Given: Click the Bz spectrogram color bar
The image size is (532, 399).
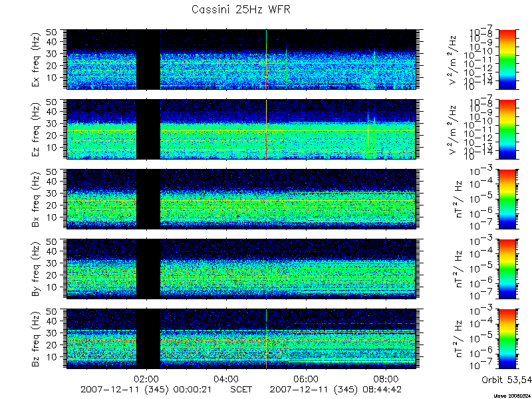Looking at the screenshot, I should point(507,338).
